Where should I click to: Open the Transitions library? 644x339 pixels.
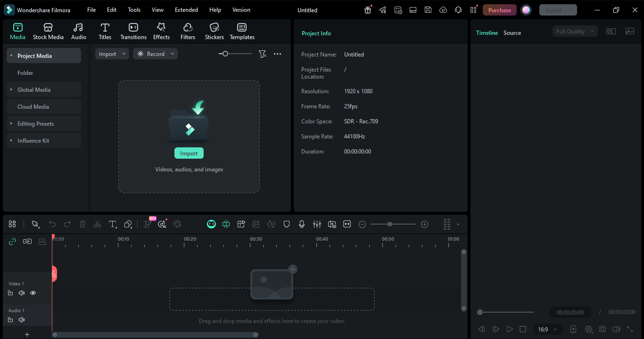pyautogui.click(x=133, y=31)
